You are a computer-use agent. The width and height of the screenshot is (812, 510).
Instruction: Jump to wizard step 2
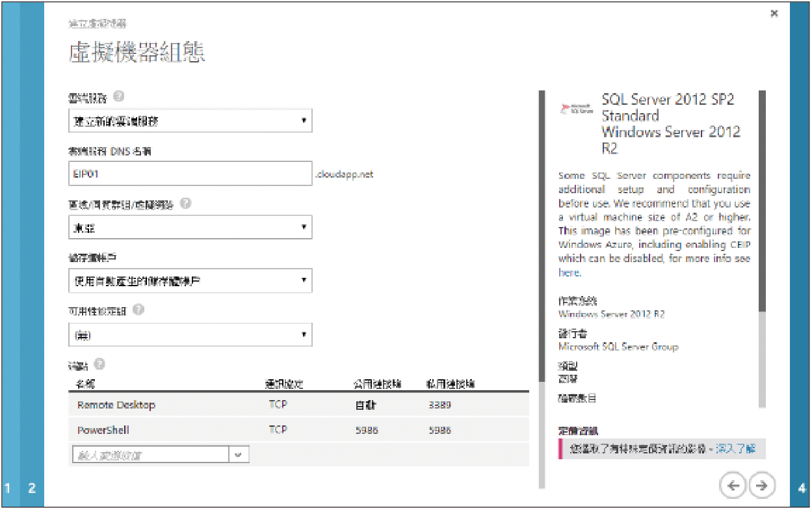pos(31,487)
